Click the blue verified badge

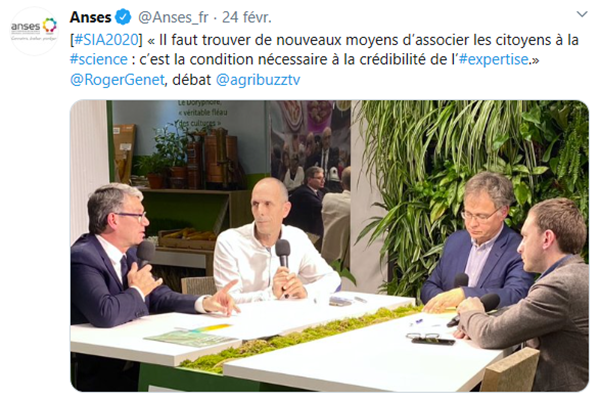[x=123, y=17]
